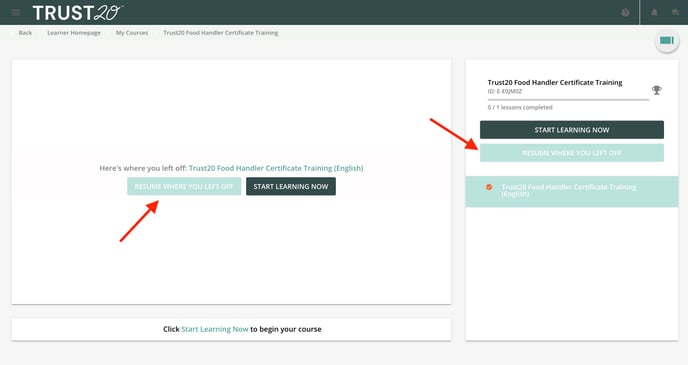Screen dimensions: 688x365
Task: Open the help question mark icon
Action: pyautogui.click(x=625, y=12)
